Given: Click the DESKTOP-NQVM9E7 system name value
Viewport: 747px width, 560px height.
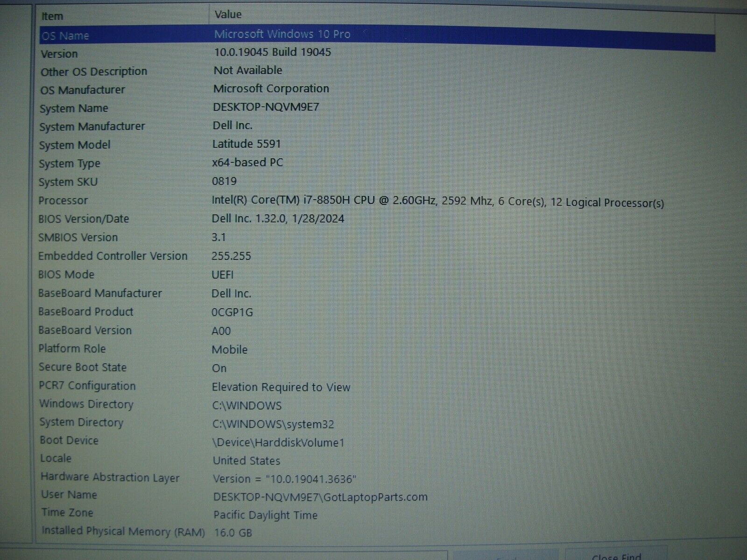Looking at the screenshot, I should point(266,107).
